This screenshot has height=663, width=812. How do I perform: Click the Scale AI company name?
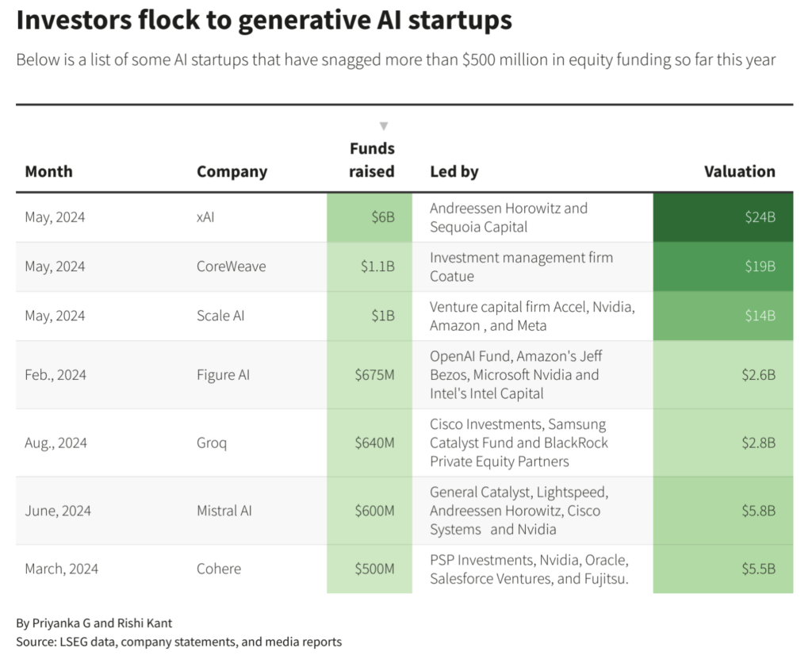[x=220, y=316]
